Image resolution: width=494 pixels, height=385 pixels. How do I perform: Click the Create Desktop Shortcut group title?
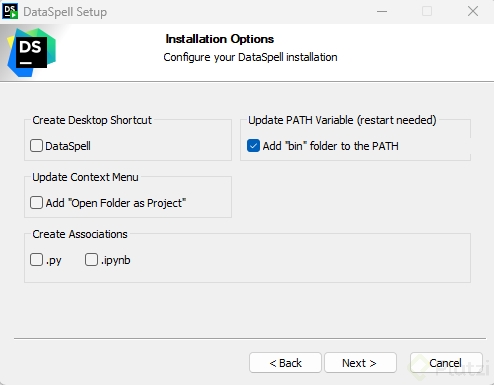click(92, 120)
